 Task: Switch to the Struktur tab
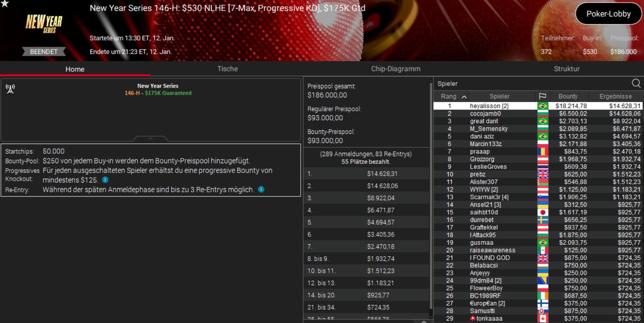[566, 69]
